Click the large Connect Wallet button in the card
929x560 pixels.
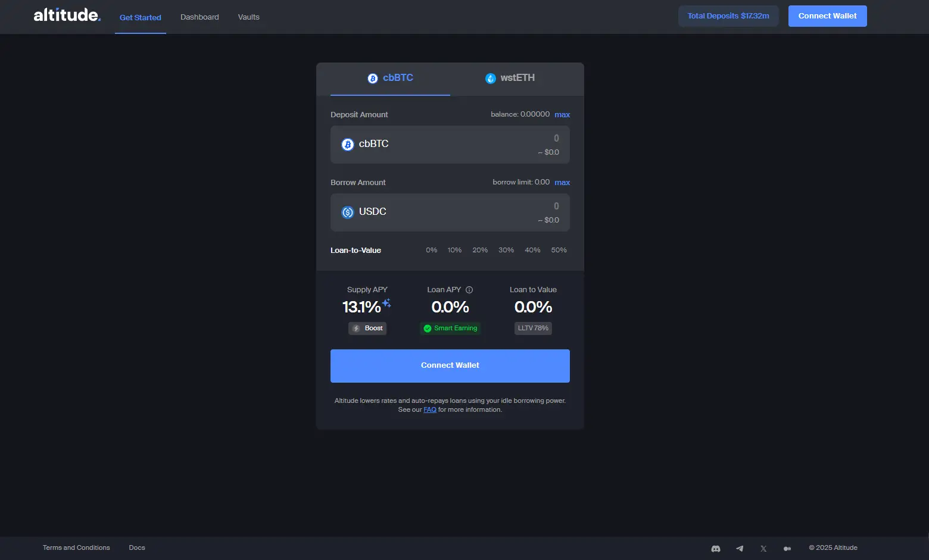point(450,365)
